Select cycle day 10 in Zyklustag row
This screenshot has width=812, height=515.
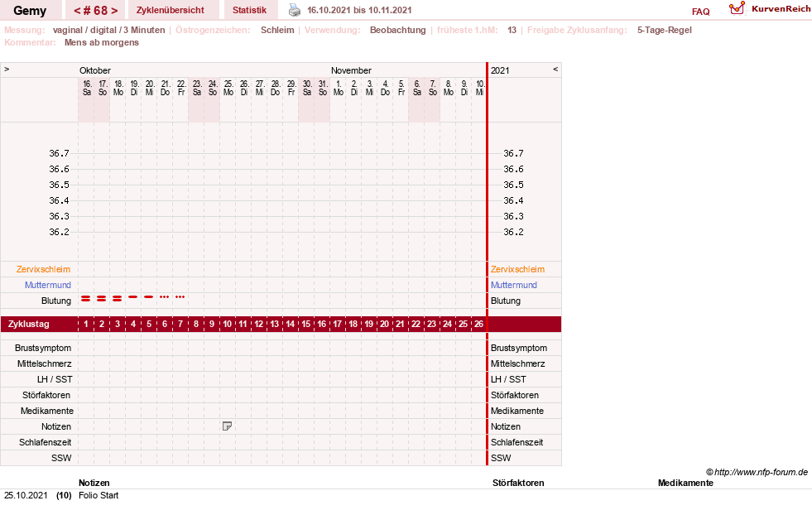click(228, 324)
